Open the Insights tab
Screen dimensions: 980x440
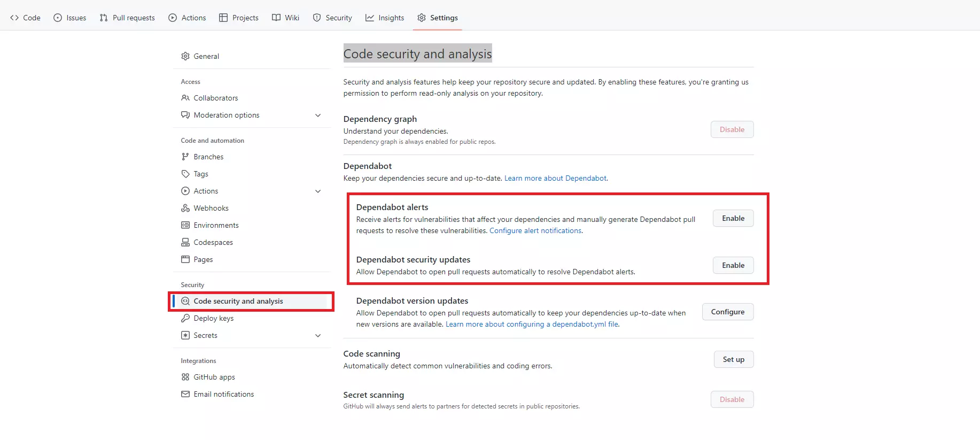pyautogui.click(x=385, y=18)
